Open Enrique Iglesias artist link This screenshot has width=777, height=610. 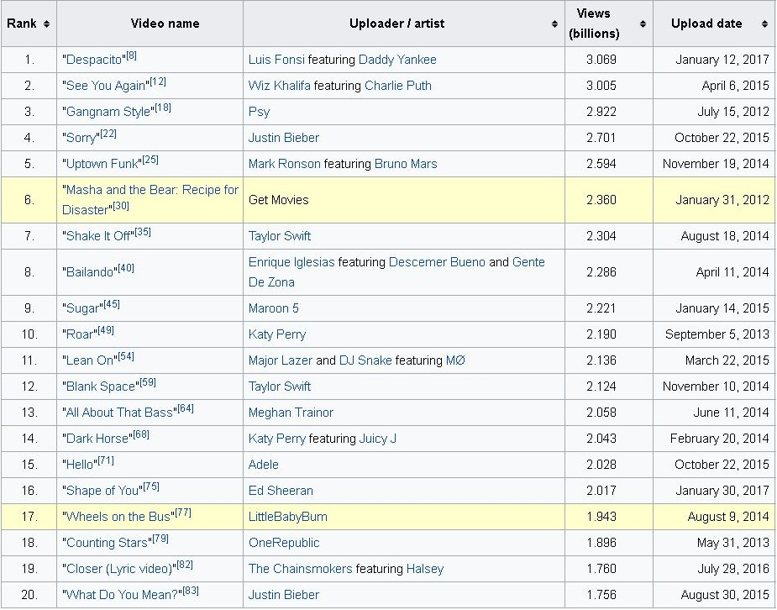(x=291, y=262)
